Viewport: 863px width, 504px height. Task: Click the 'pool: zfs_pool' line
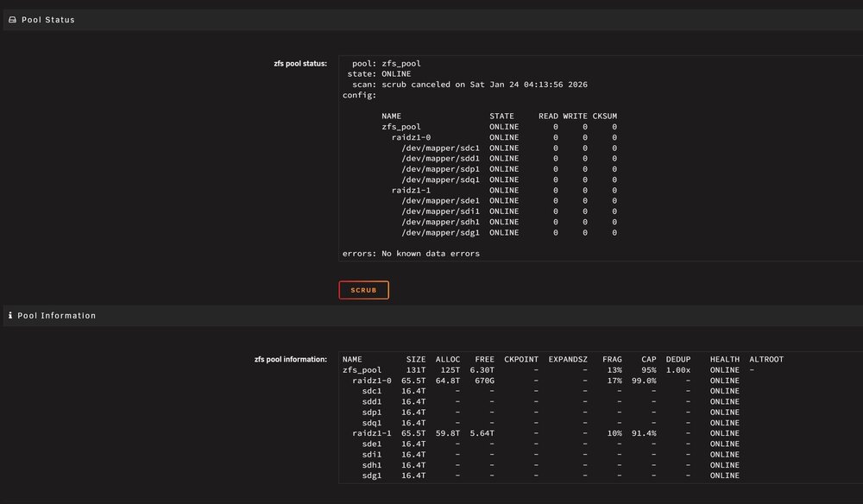pos(387,63)
